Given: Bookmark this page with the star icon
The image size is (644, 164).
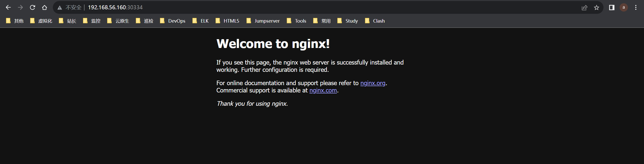Looking at the screenshot, I should (x=596, y=8).
